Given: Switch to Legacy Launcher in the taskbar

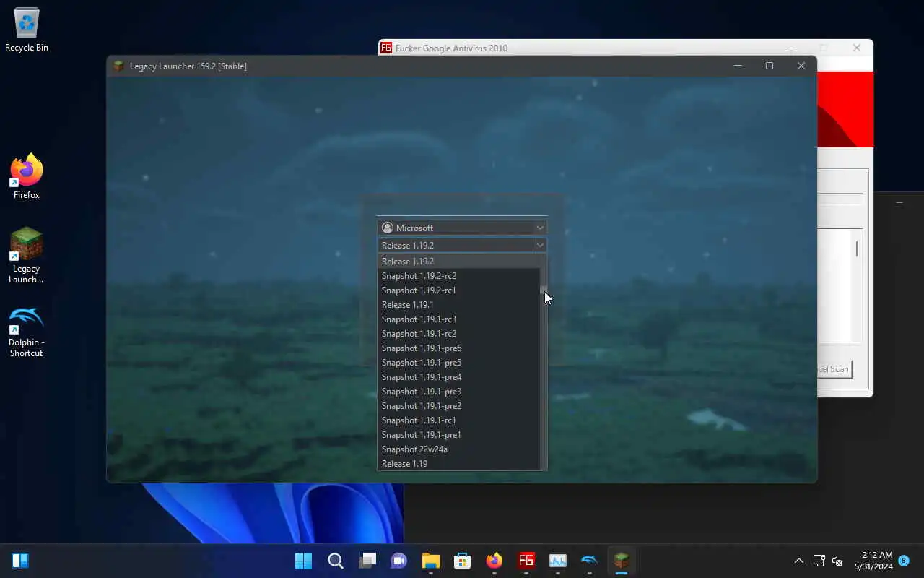Looking at the screenshot, I should pyautogui.click(x=622, y=561).
